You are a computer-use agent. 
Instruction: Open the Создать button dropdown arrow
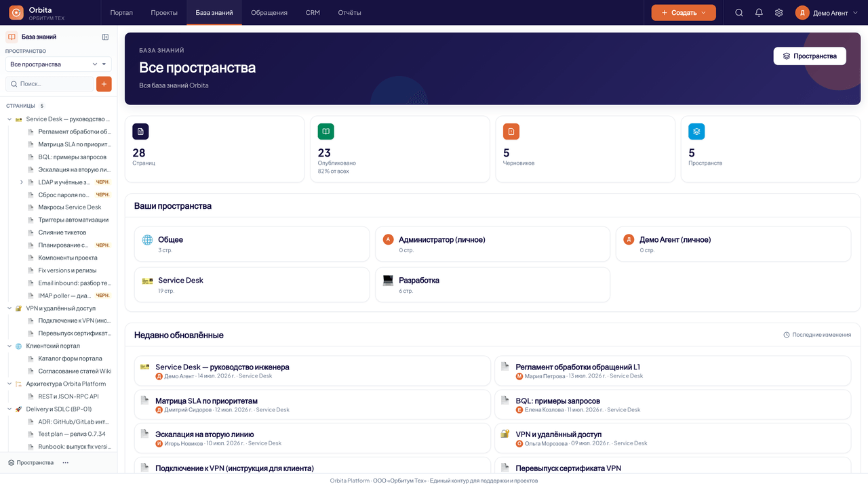(704, 13)
